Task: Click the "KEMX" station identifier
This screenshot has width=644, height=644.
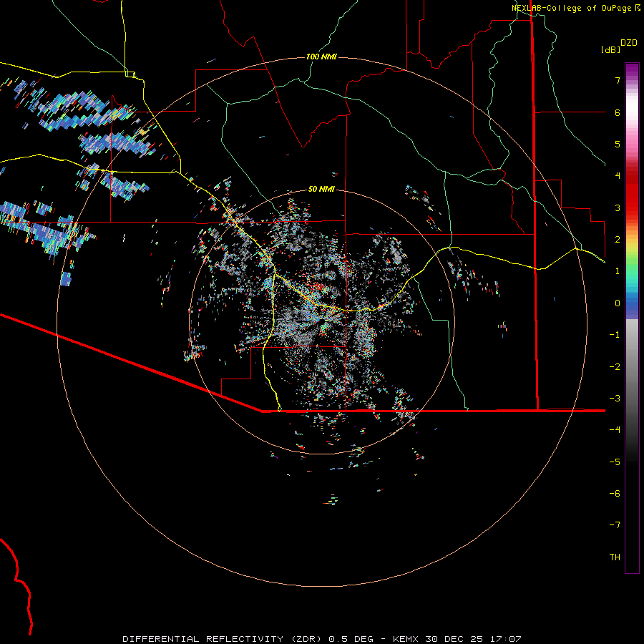Action: point(406,639)
